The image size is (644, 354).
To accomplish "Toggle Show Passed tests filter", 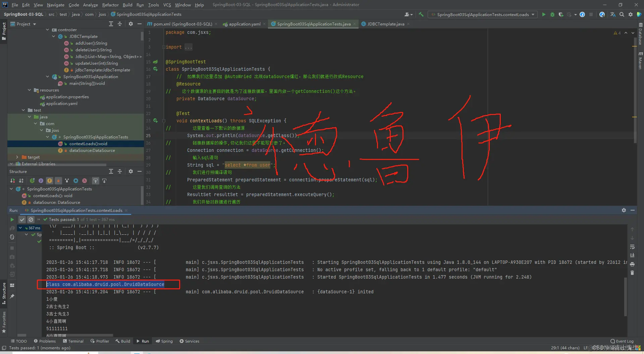I will 22,220.
